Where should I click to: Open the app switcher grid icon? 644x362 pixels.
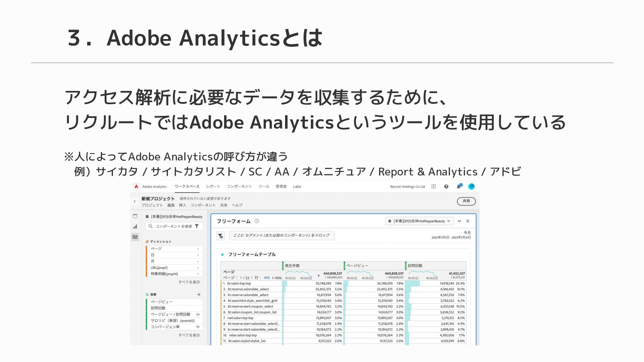tap(434, 187)
